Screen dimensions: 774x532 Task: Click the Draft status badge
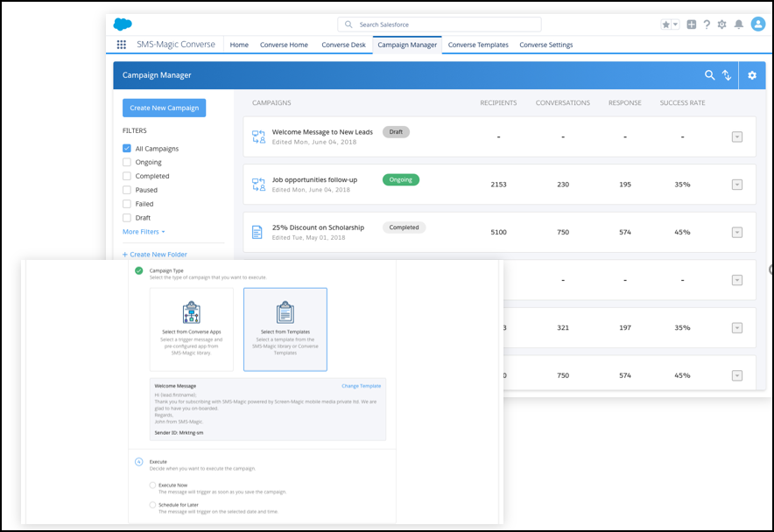[396, 132]
